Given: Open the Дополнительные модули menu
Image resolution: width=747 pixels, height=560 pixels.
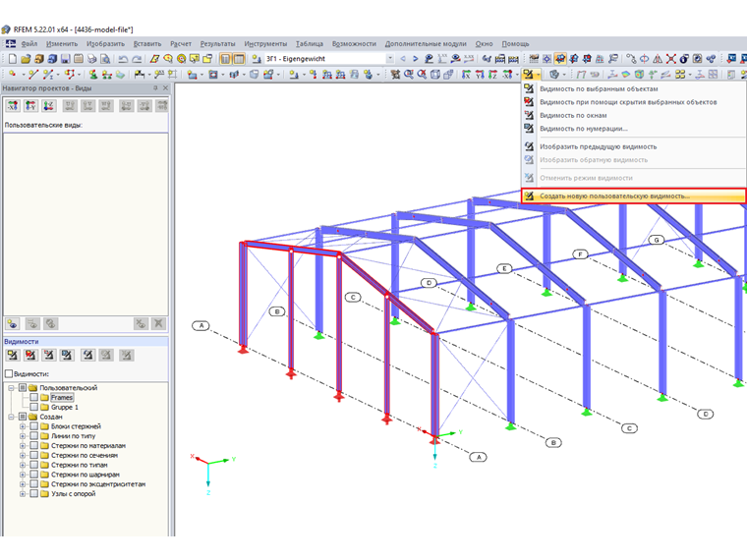Looking at the screenshot, I should point(426,44).
